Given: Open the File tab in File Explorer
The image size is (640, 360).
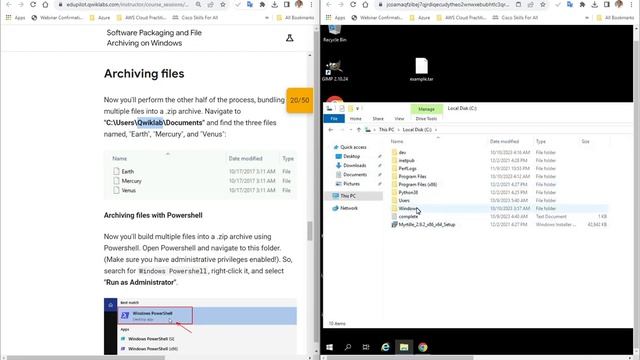Looking at the screenshot, I should (334, 118).
